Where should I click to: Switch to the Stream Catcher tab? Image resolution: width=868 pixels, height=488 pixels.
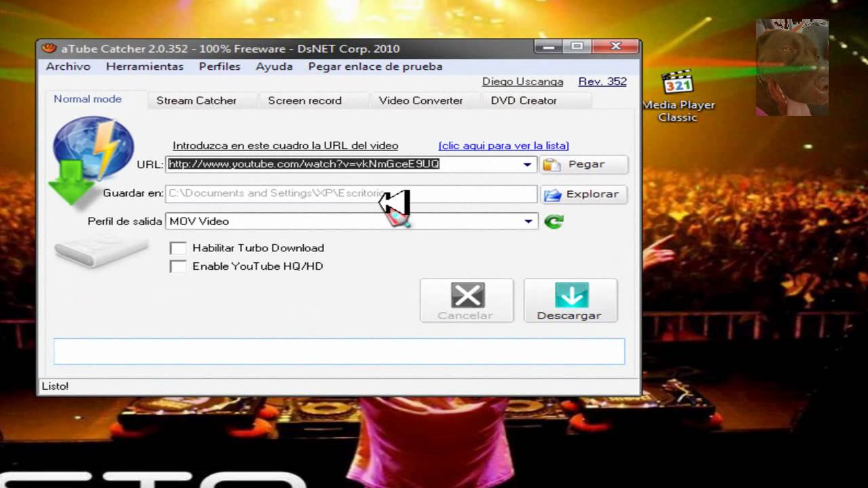click(x=197, y=100)
